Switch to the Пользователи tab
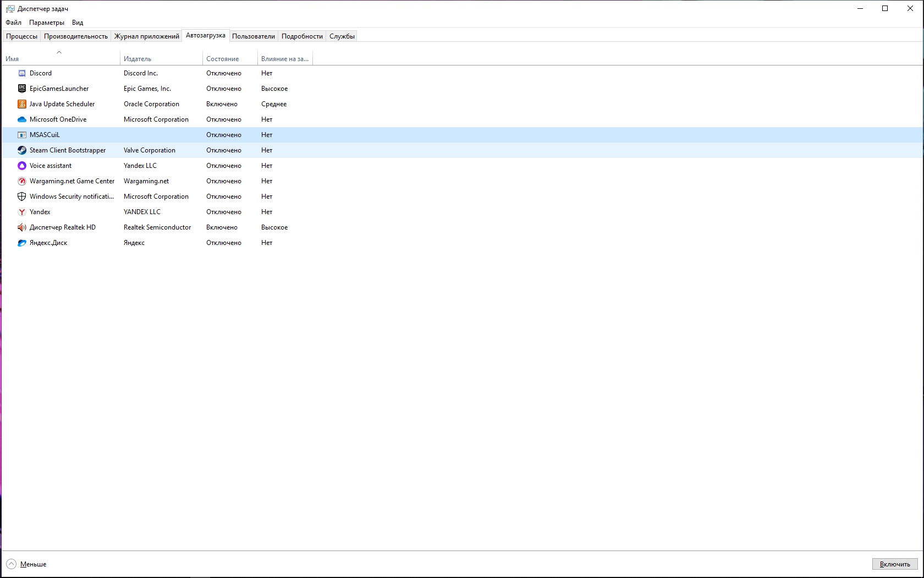This screenshot has width=924, height=578. click(x=254, y=36)
